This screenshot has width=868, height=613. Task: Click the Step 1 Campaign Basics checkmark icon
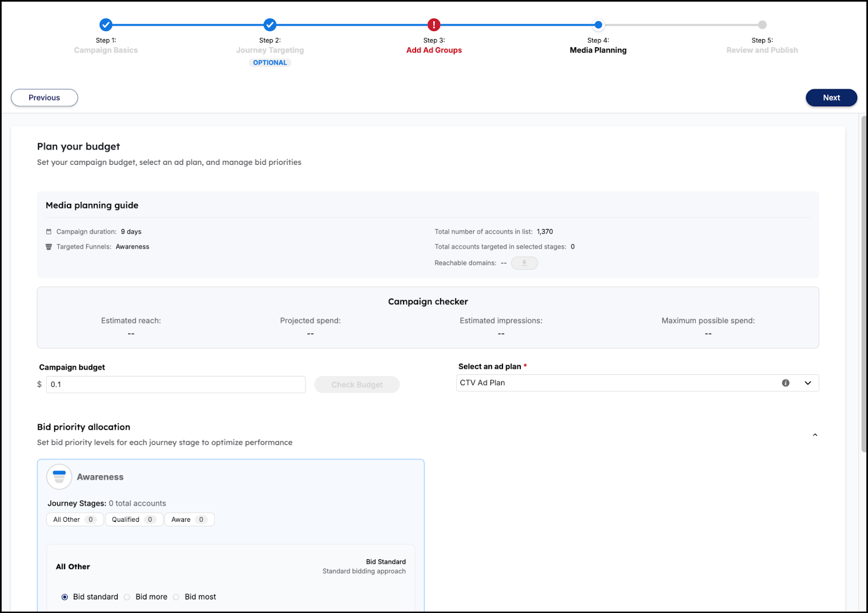[x=106, y=25]
